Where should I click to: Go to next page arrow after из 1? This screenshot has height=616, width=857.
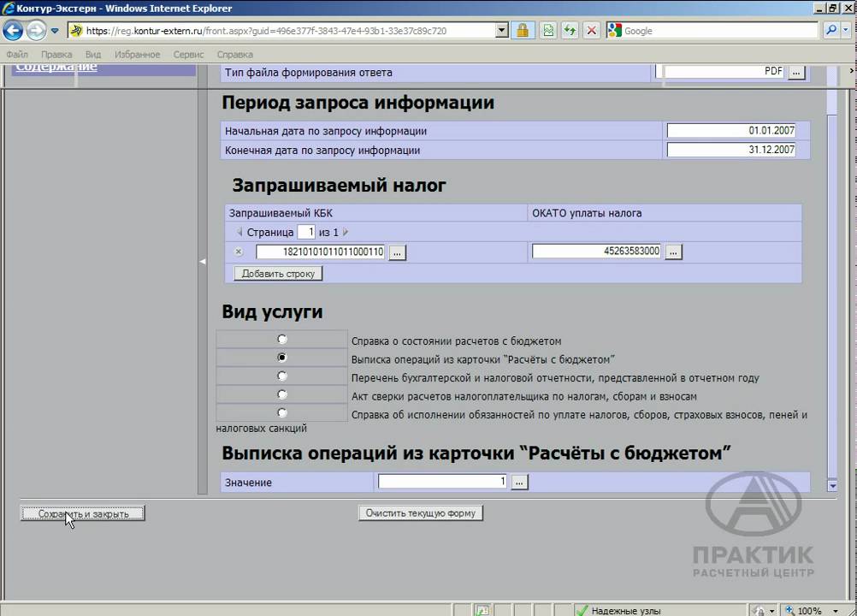[345, 233]
